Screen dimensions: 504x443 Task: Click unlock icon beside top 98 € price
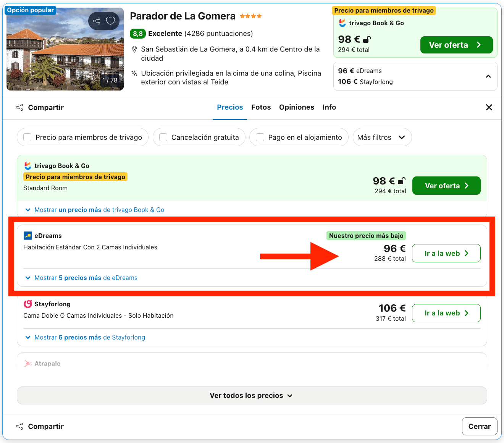(x=367, y=39)
